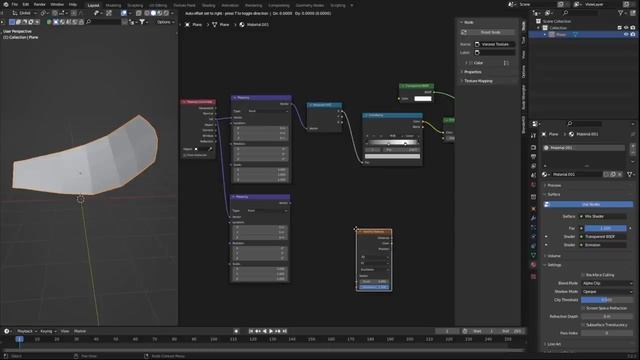Toggle the Color checkbox in Node panel
Viewport: 640px width, 360px height.
point(470,63)
